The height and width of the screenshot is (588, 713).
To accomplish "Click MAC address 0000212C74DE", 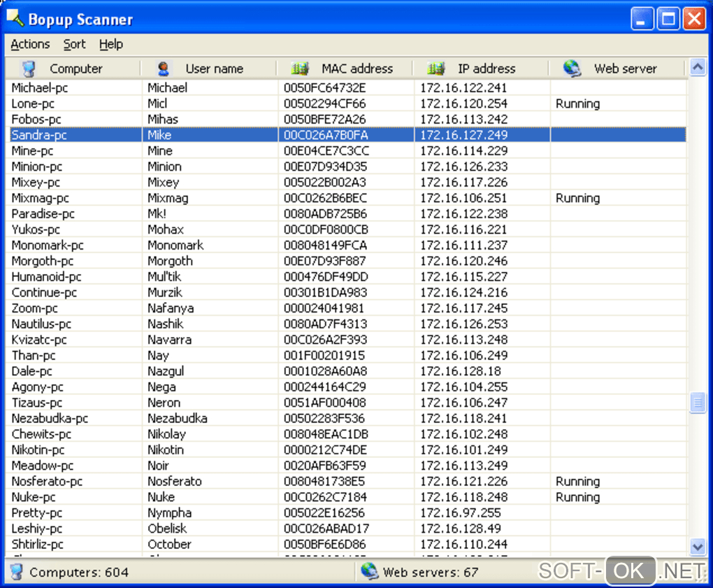I will pos(325,450).
